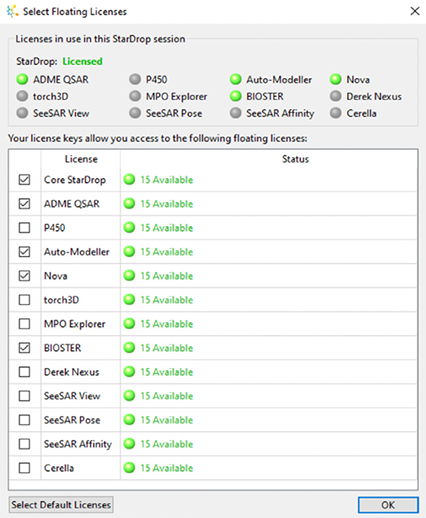This screenshot has height=518, width=426.
Task: Uncheck the Nova license checkbox
Action: point(24,276)
